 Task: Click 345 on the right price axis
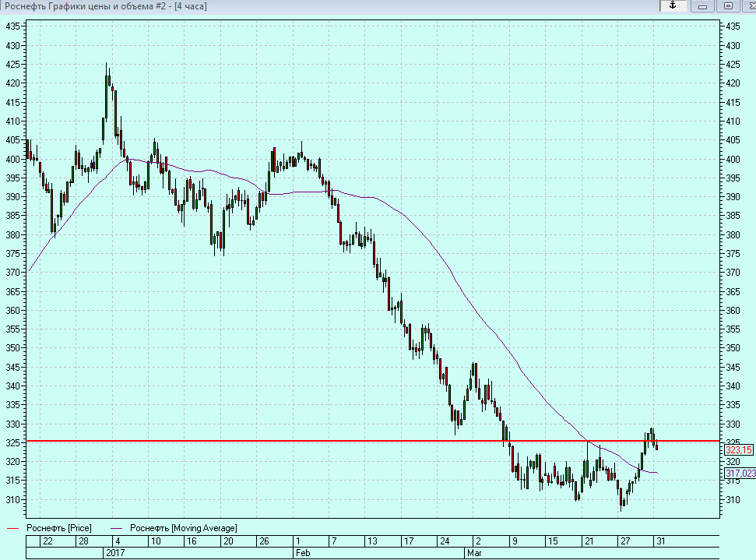(733, 367)
